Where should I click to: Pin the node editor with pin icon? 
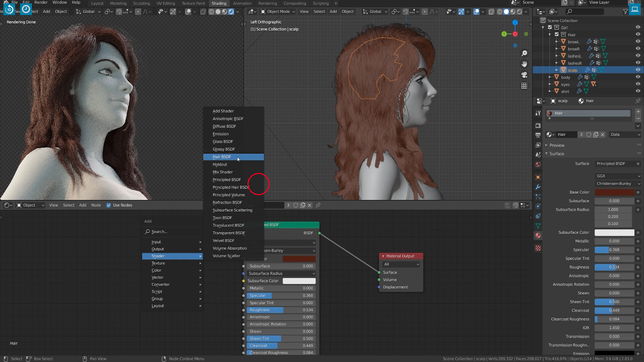(318, 205)
